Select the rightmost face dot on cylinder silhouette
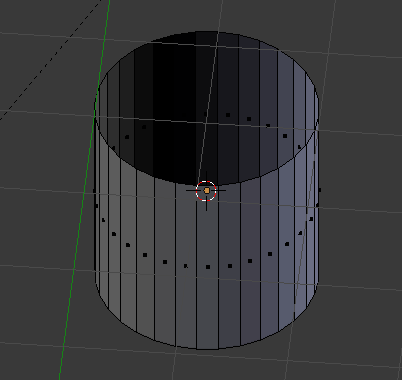This screenshot has height=380, width=402. pos(320,190)
